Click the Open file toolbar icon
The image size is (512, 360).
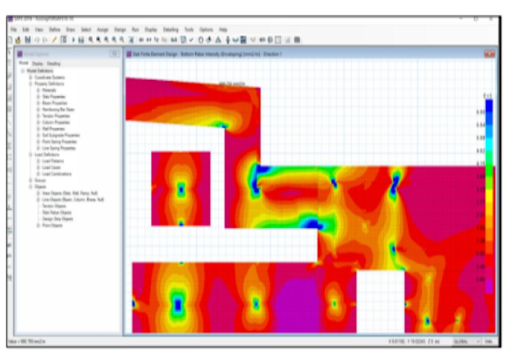pyautogui.click(x=18, y=40)
